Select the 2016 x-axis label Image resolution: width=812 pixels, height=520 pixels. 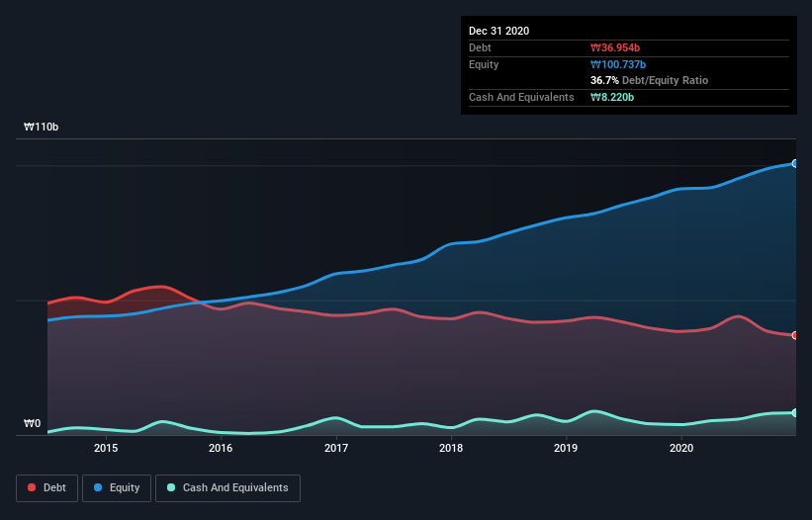(x=221, y=448)
